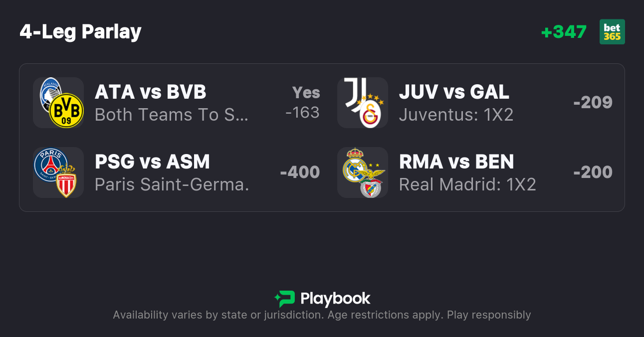Open the ATA vs BVB matchup

pos(150,92)
